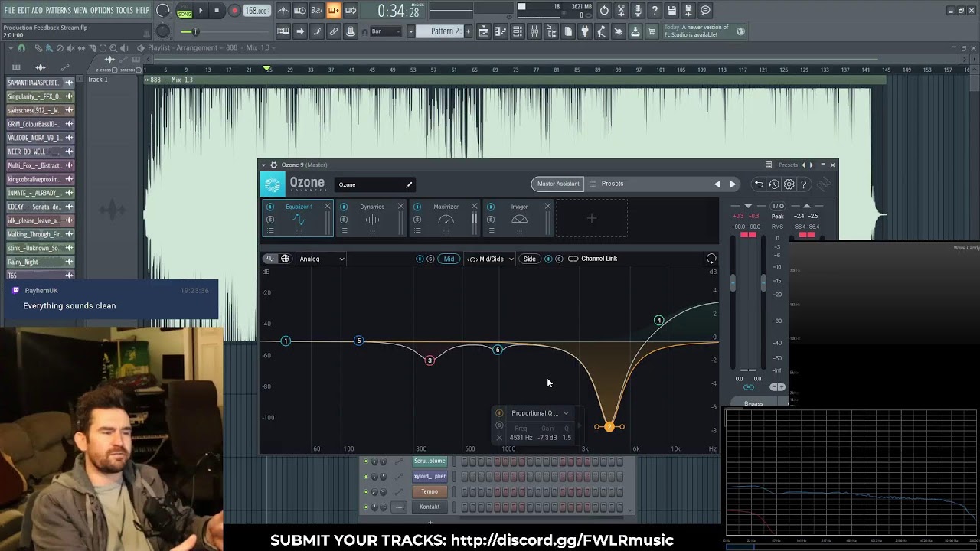The height and width of the screenshot is (551, 980).
Task: Select the VALCODE_NORA clip in the picker
Action: 41,138
